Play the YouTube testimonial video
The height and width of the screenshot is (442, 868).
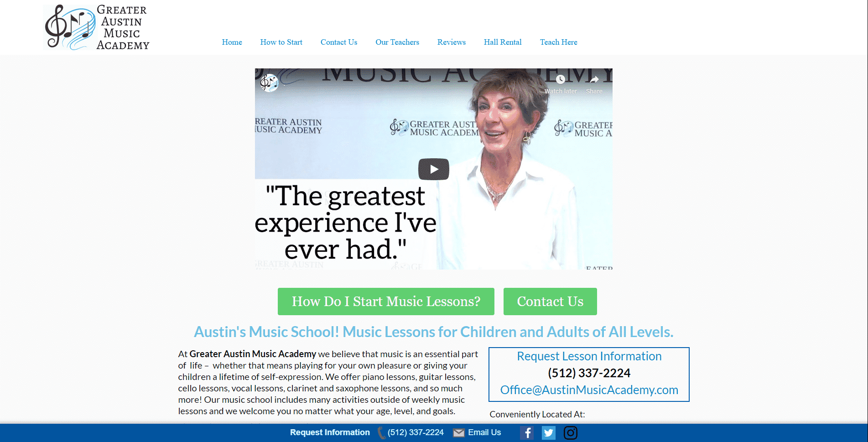point(433,169)
